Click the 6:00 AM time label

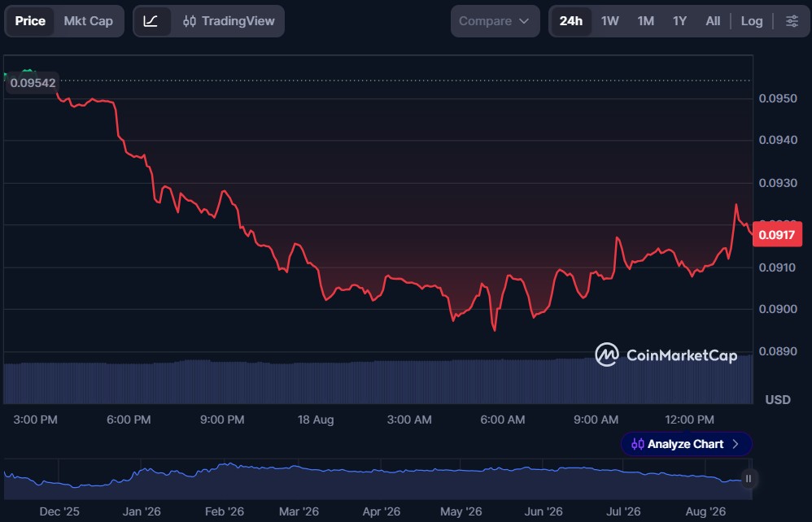click(502, 420)
